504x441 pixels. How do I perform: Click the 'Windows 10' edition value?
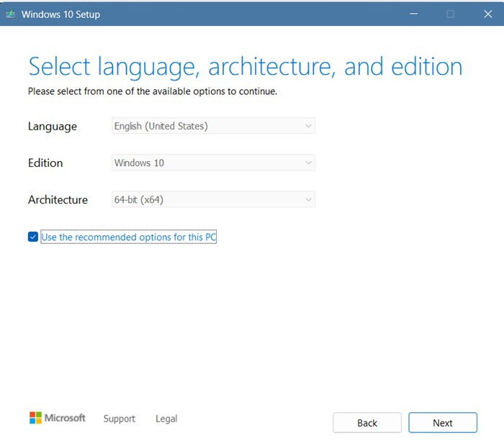click(139, 163)
